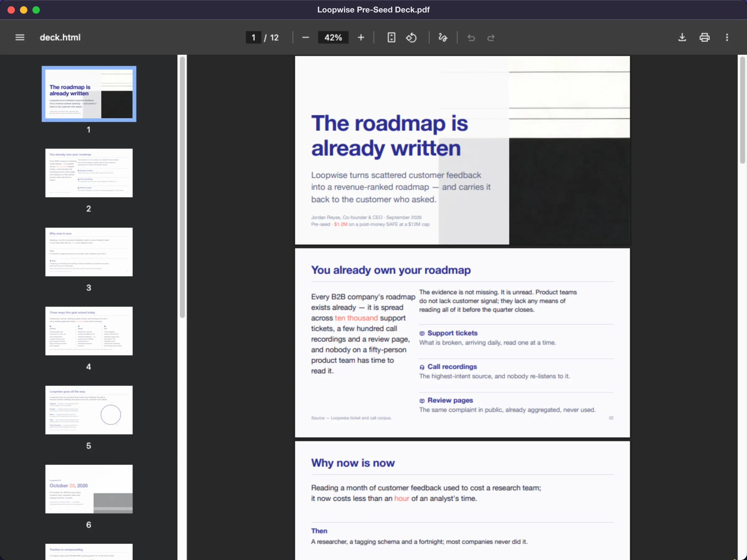Click the Jordan Reyes byline text
Viewport: 747px width, 560px height.
point(366,217)
